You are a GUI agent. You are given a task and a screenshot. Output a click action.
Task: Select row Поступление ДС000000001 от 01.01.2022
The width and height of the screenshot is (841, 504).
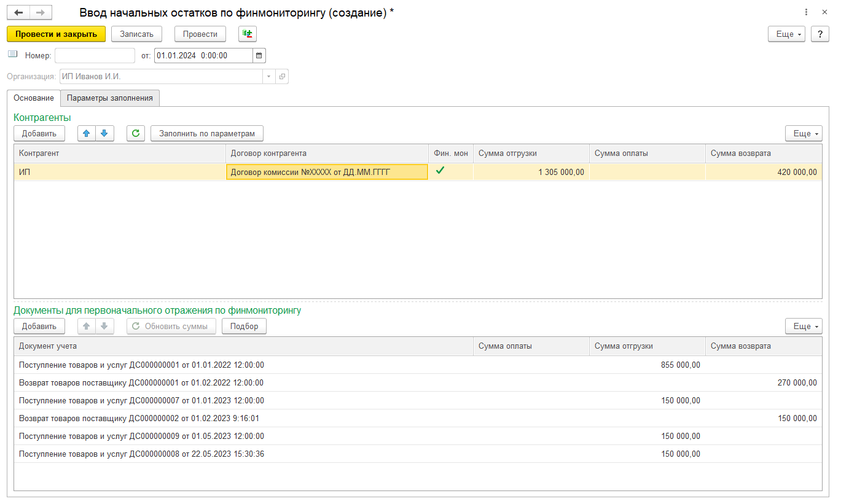point(418,365)
